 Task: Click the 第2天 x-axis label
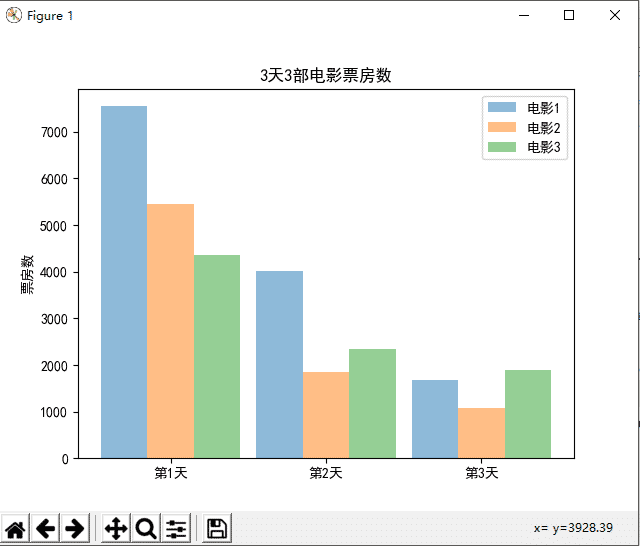326,473
